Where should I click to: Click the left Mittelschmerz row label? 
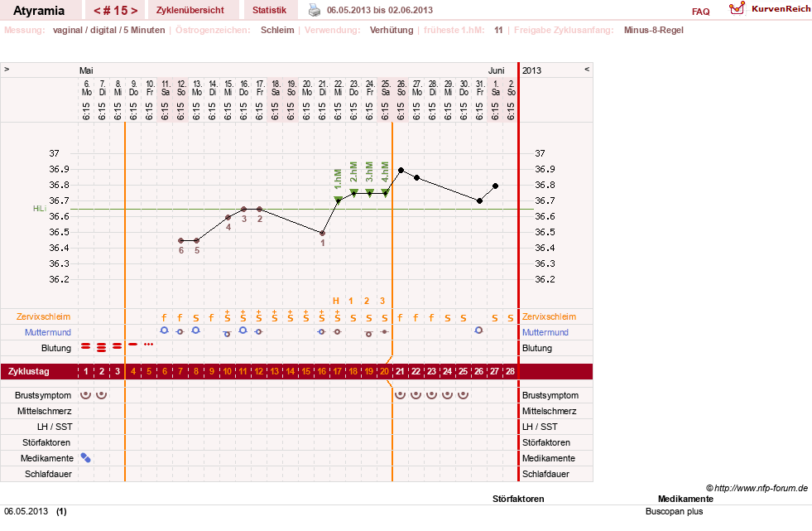tap(44, 411)
